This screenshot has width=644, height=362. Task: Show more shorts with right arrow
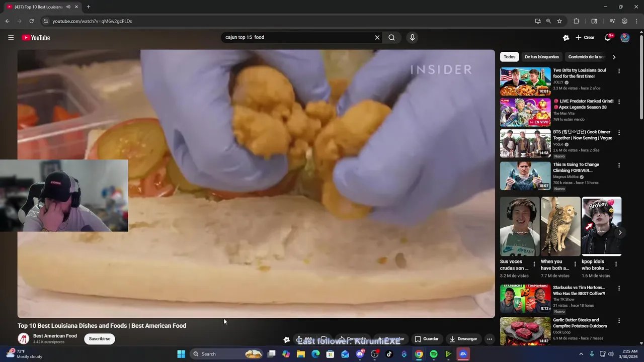tap(620, 232)
